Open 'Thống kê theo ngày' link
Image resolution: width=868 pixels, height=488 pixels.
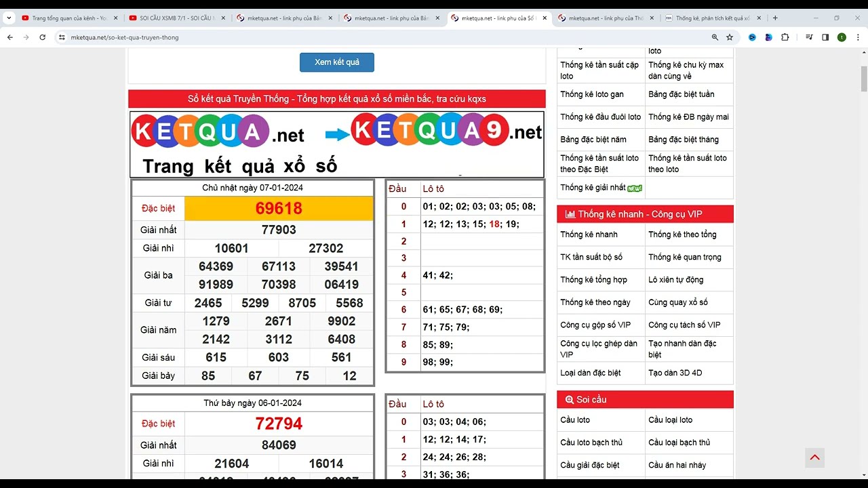(595, 302)
